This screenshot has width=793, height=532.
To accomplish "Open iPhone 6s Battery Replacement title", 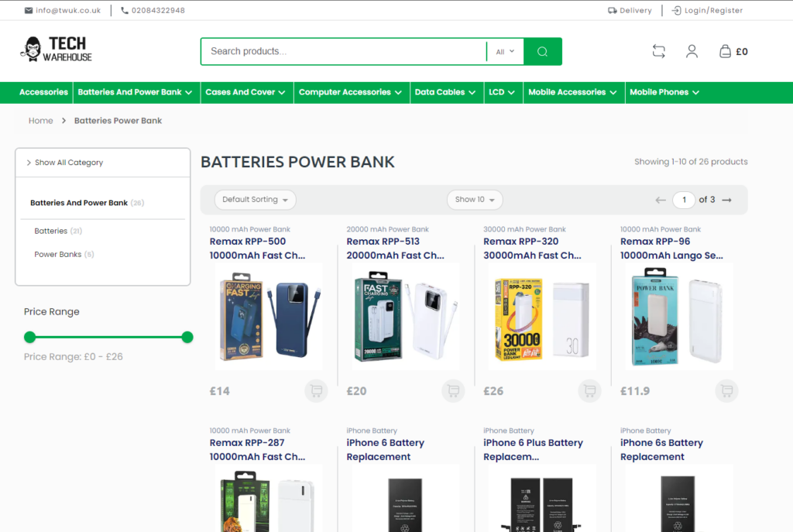I will point(661,450).
